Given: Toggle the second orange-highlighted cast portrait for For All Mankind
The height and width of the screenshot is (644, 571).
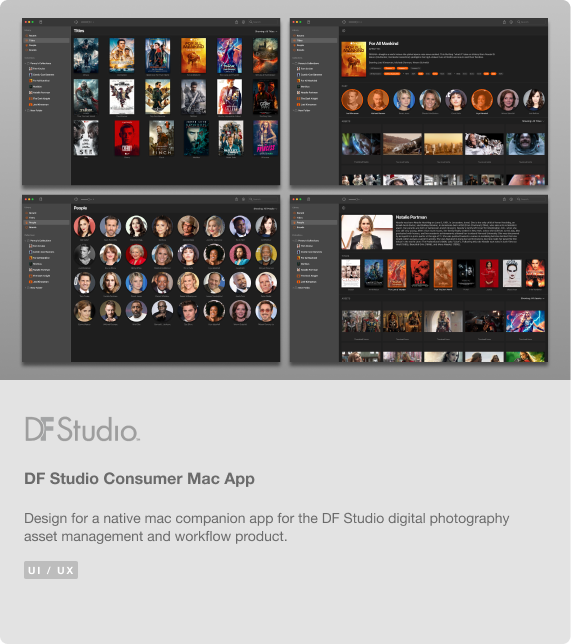Looking at the screenshot, I should click(x=378, y=99).
